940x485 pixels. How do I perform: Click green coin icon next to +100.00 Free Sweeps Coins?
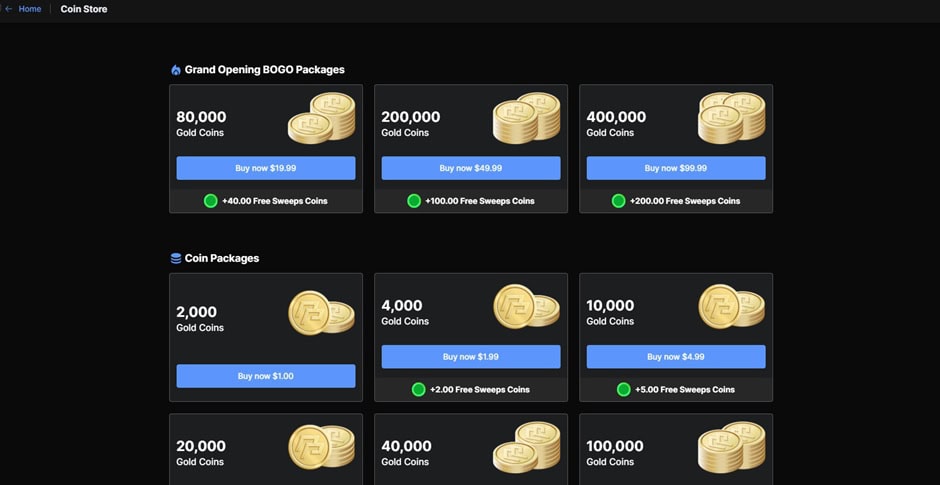tap(414, 201)
